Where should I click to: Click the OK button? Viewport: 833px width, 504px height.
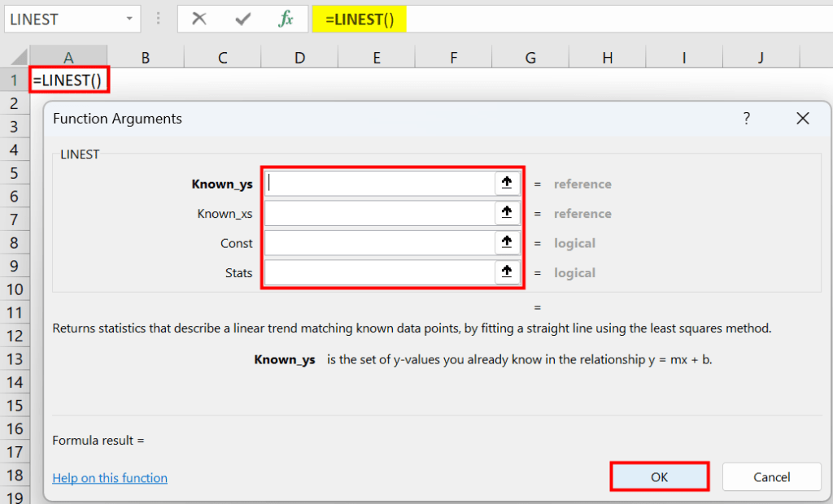tap(659, 476)
